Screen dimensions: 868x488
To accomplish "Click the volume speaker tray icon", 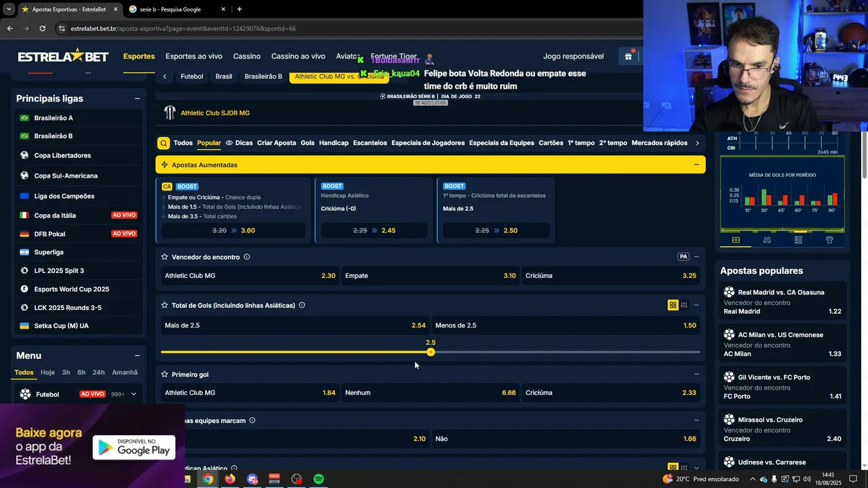I will click(x=806, y=479).
